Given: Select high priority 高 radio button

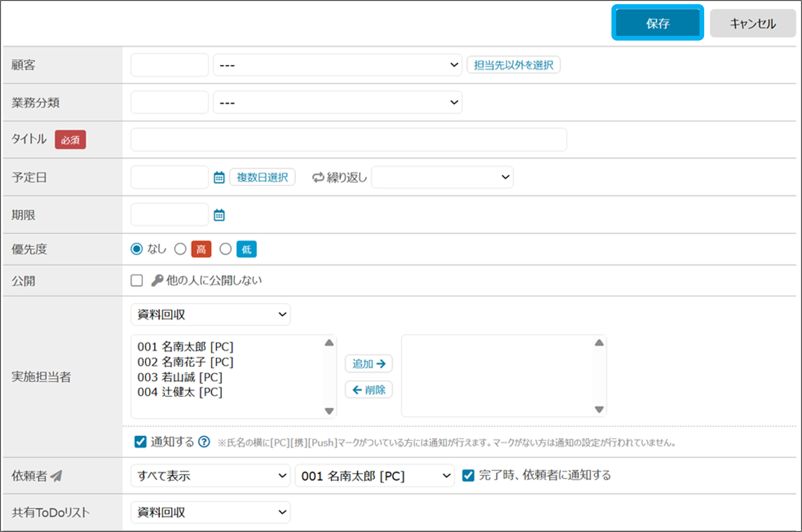Looking at the screenshot, I should pos(180,249).
